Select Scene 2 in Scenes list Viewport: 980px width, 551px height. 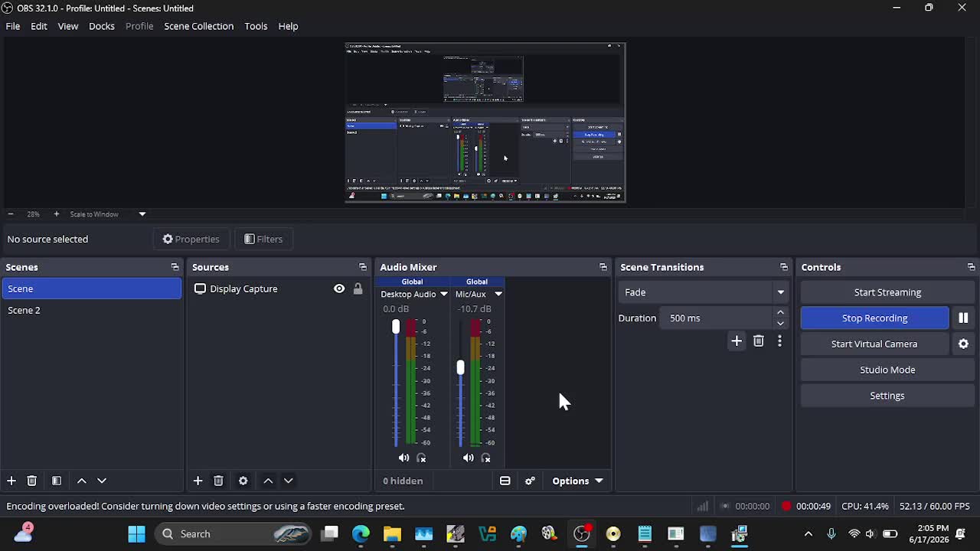tap(92, 310)
